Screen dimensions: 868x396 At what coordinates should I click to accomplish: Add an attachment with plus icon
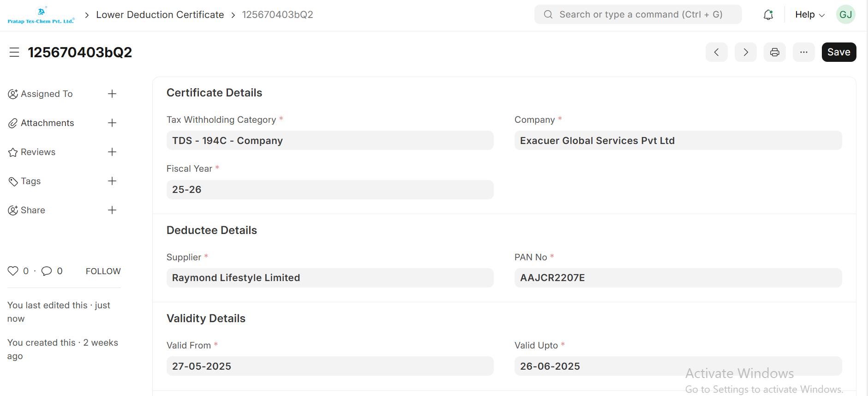112,123
